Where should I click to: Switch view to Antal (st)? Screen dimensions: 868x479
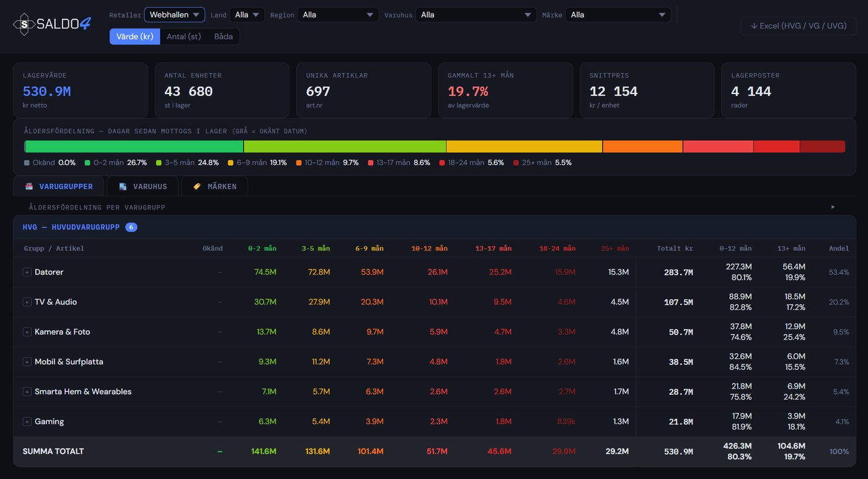tap(184, 37)
